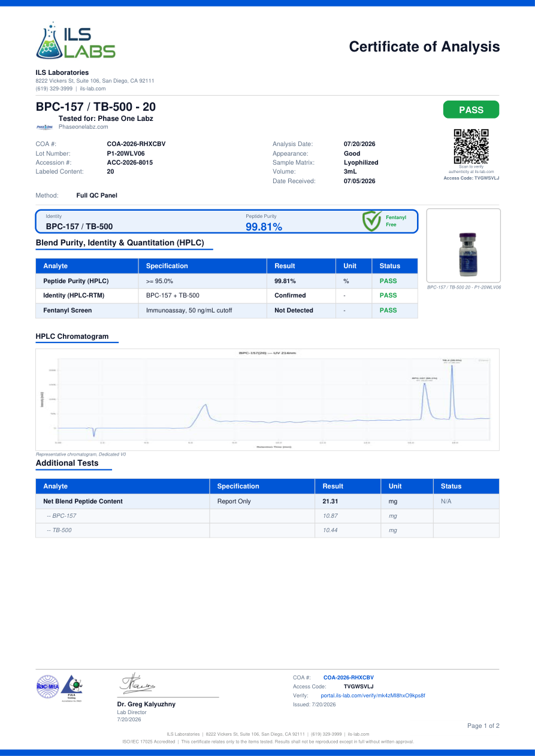Click the BPC-157 / TB-500 - 20 heading

tap(96, 107)
